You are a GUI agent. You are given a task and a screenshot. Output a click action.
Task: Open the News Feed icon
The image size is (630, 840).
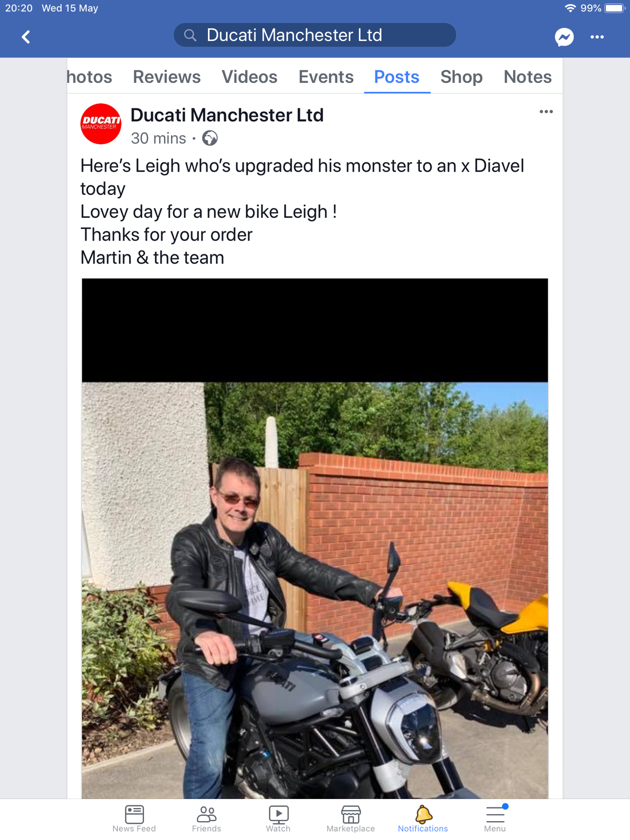tap(134, 814)
